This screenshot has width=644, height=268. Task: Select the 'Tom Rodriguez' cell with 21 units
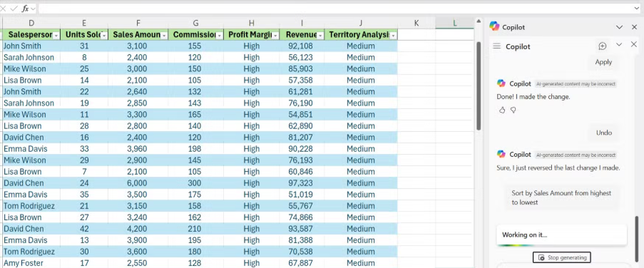(31, 205)
